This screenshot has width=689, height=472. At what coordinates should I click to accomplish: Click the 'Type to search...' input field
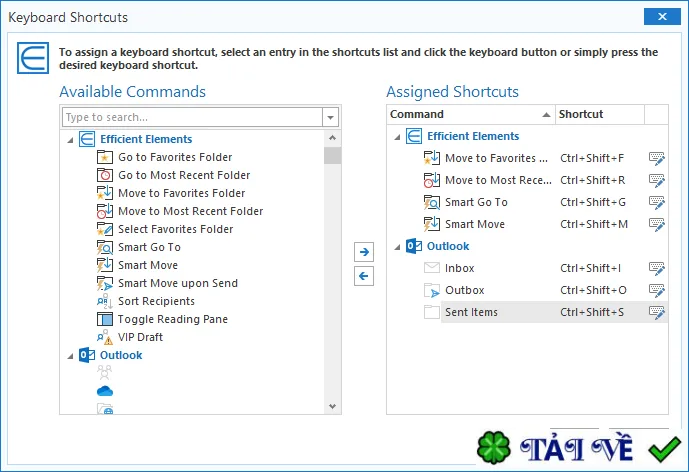192,117
